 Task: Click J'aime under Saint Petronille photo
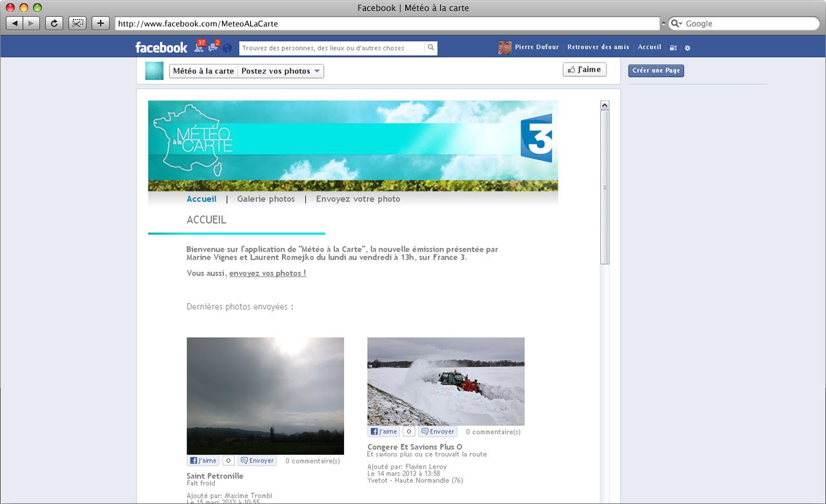coord(203,461)
